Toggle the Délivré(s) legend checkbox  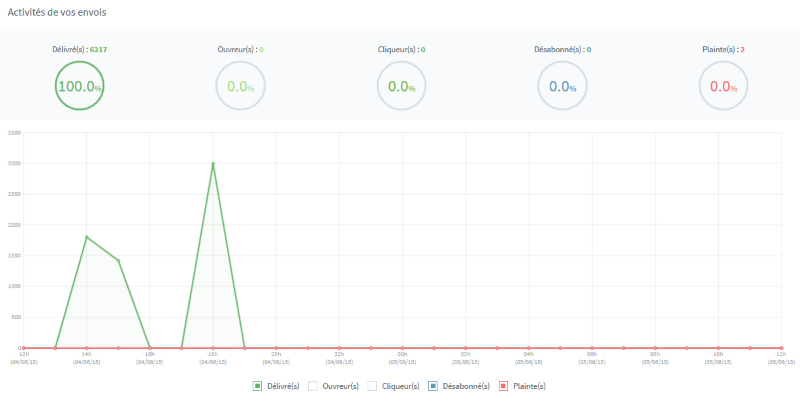point(257,386)
